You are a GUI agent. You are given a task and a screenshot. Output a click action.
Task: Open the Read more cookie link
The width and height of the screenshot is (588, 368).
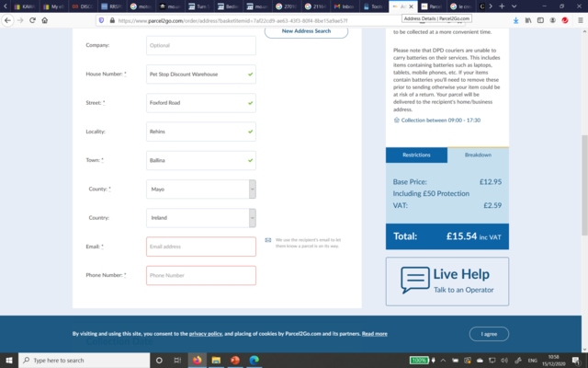pyautogui.click(x=375, y=333)
